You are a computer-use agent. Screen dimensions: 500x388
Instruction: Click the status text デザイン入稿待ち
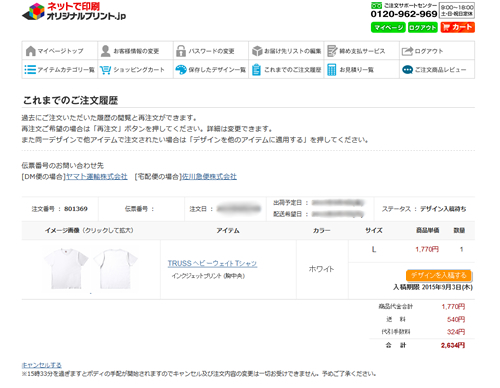tap(443, 209)
